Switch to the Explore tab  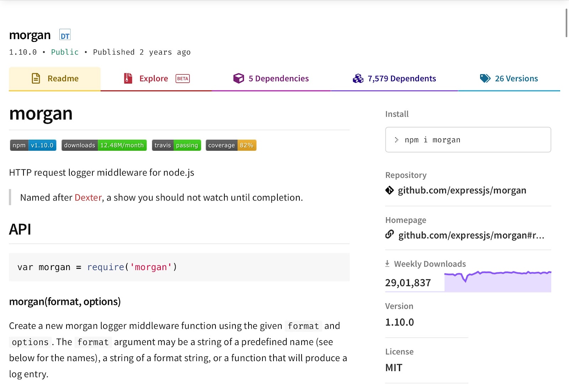pyautogui.click(x=156, y=79)
